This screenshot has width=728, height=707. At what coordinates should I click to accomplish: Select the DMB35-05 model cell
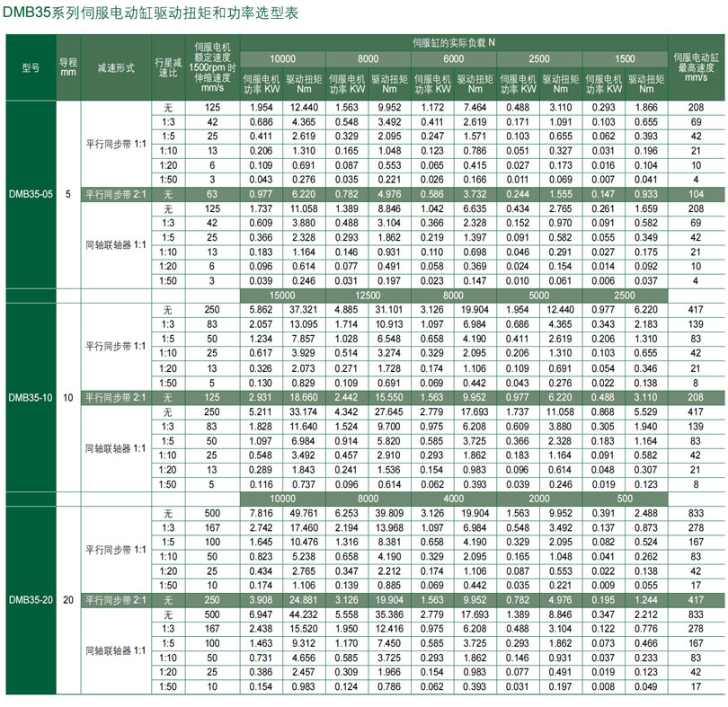(30, 193)
